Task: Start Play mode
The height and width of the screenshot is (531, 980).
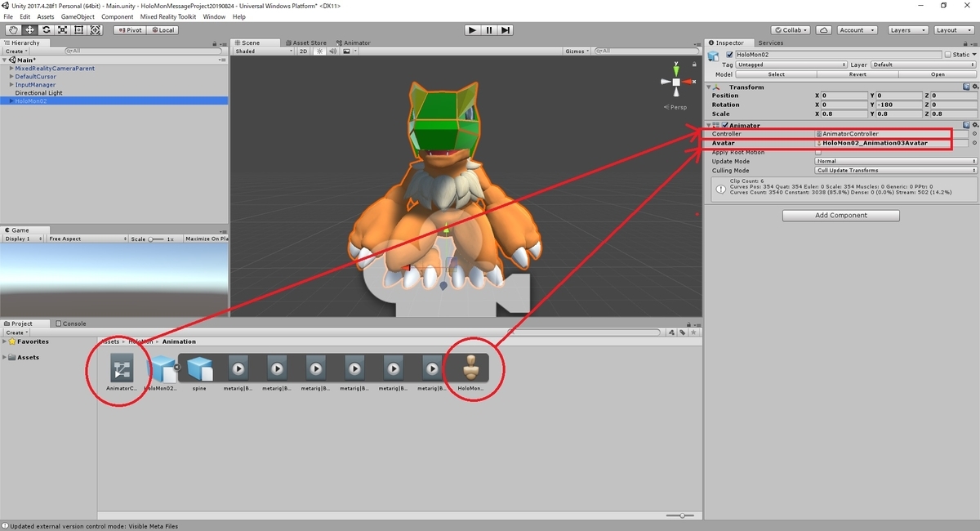Action: pyautogui.click(x=472, y=30)
